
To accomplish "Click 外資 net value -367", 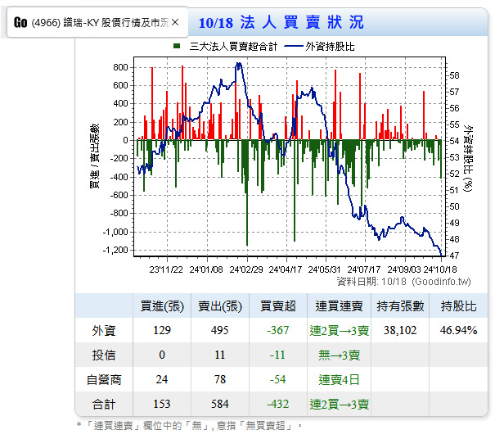I will tap(277, 330).
